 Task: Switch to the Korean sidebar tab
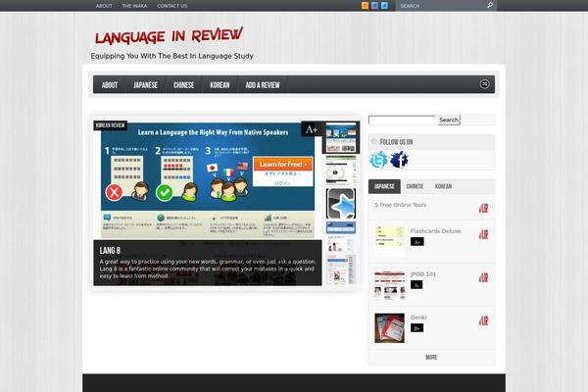click(443, 186)
